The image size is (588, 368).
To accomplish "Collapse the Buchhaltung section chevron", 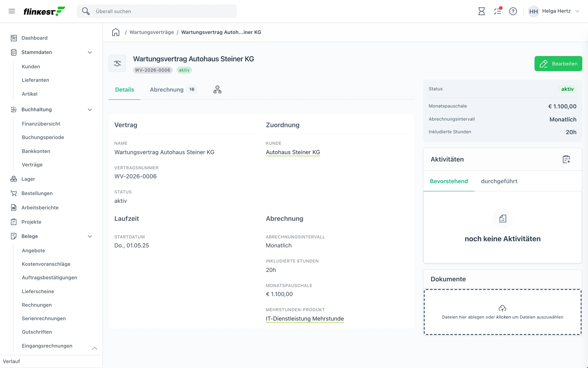I will pos(90,110).
